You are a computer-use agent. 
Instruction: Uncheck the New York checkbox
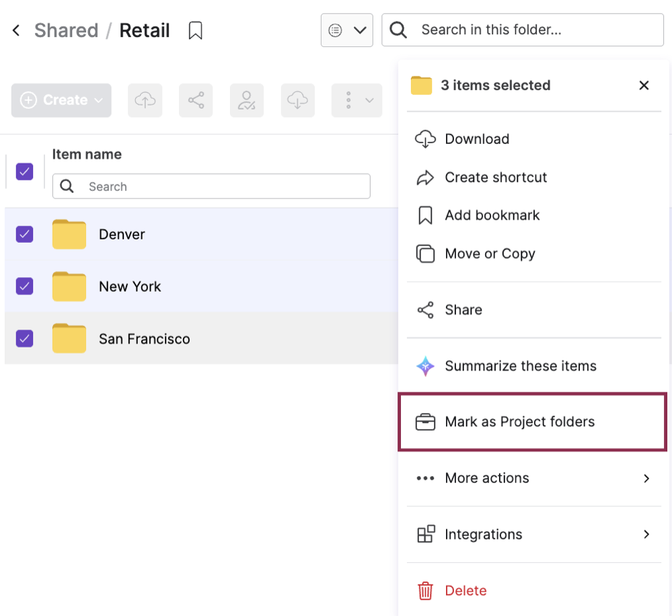pyautogui.click(x=24, y=286)
